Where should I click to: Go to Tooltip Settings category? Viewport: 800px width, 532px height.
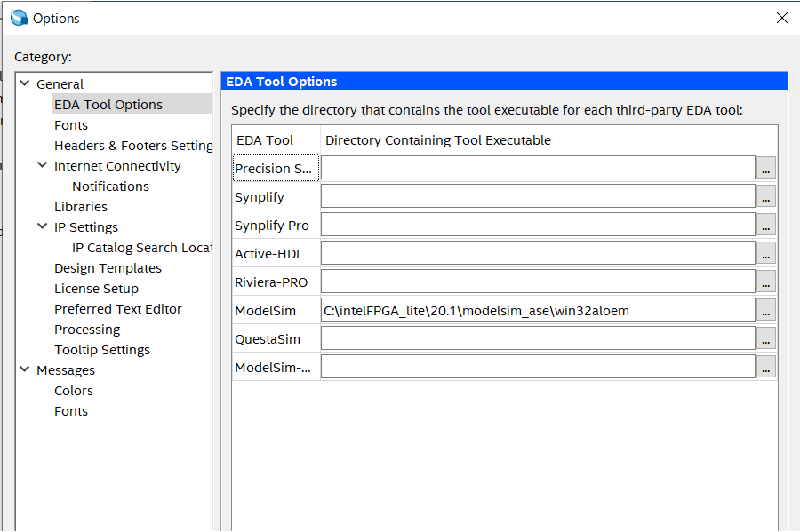pyautogui.click(x=102, y=350)
